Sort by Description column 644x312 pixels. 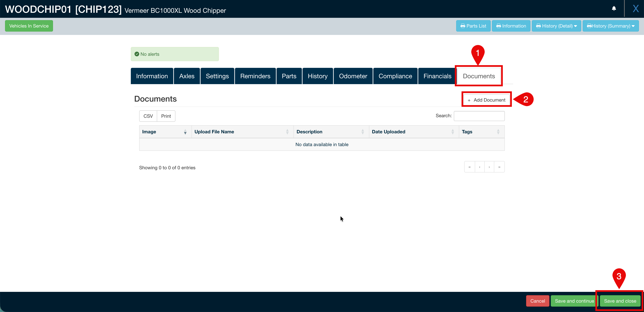coord(331,132)
